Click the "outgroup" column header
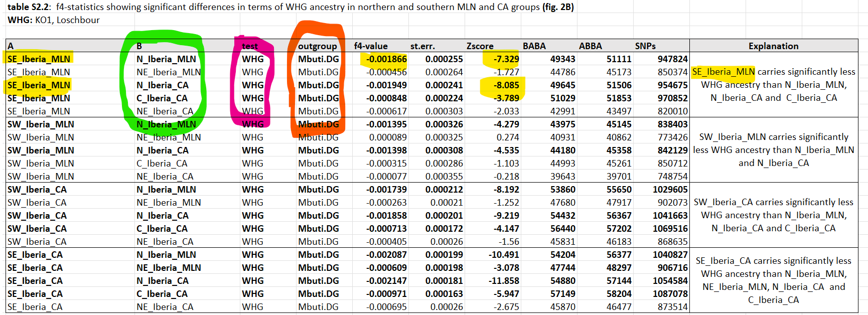Image resolution: width=868 pixels, height=315 pixels. tap(317, 46)
